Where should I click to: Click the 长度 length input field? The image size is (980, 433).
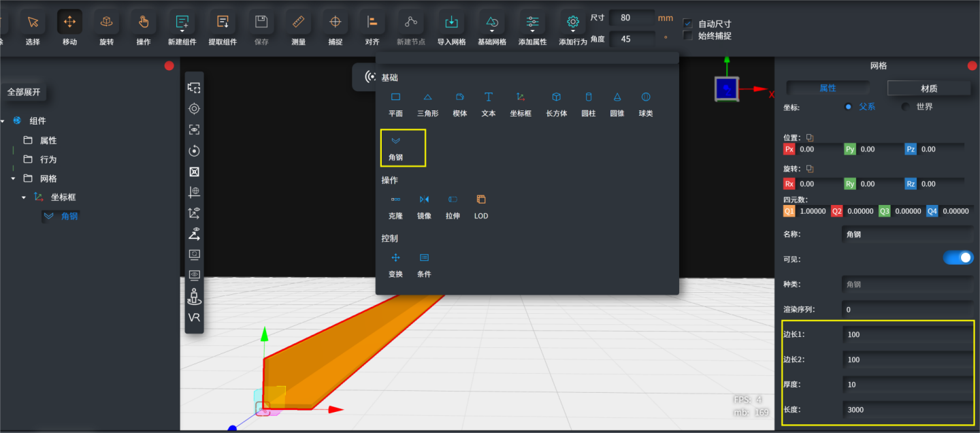908,410
